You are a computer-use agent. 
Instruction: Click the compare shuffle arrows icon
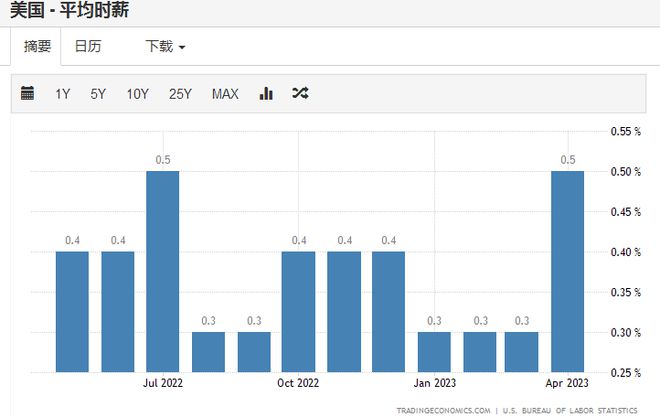[x=300, y=93]
